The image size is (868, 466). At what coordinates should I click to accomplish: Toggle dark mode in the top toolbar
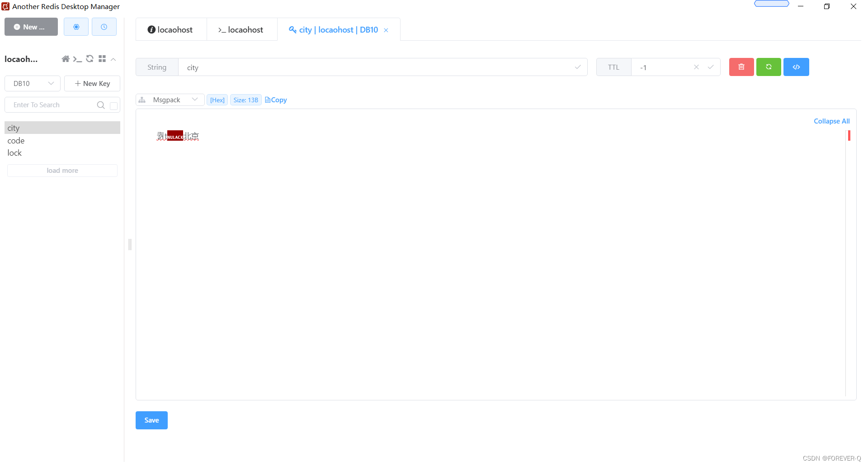(76, 27)
